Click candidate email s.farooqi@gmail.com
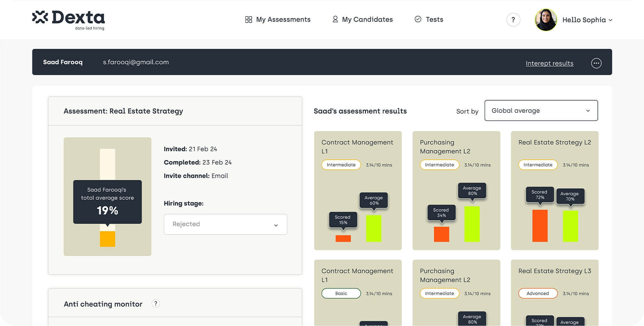The width and height of the screenshot is (644, 326). coord(136,62)
